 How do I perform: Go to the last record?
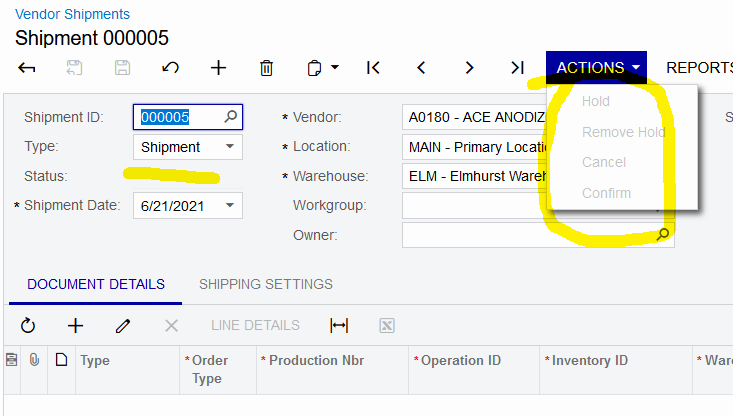(517, 68)
